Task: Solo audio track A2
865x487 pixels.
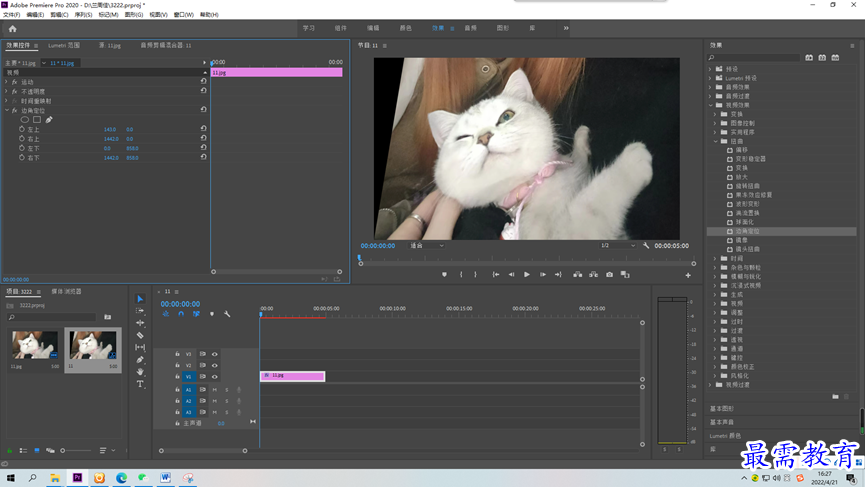Action: [x=226, y=401]
